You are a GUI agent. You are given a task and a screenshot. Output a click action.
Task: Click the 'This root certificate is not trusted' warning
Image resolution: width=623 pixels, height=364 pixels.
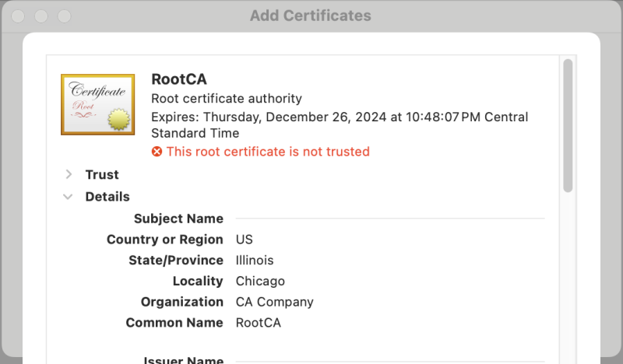(268, 152)
